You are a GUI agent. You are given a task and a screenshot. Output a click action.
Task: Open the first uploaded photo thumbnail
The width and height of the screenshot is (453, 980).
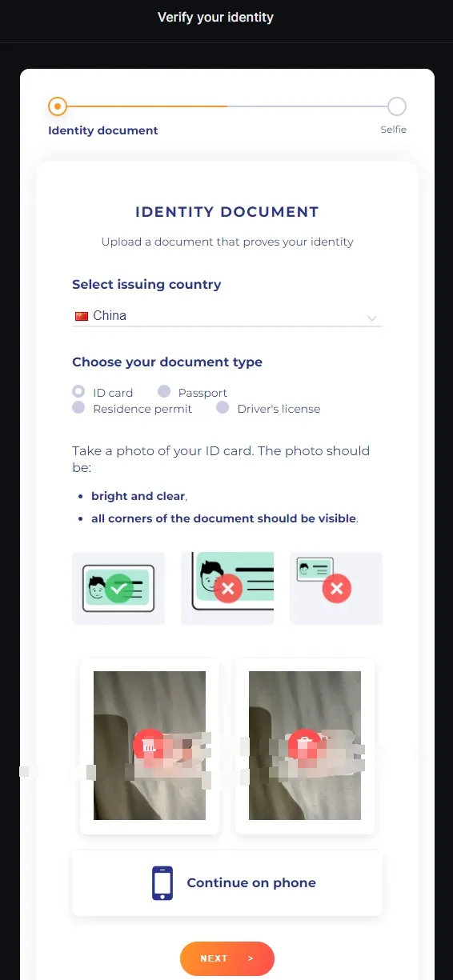pos(150,746)
